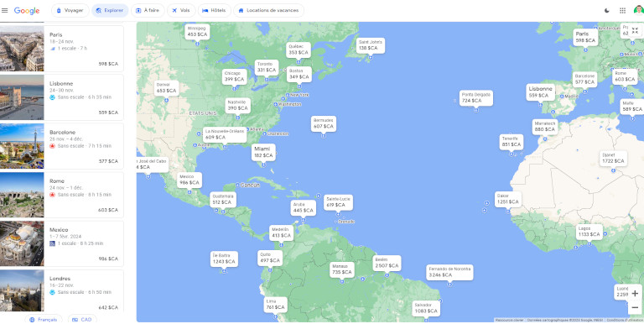Choose Lima 761 $CA map label
The width and height of the screenshot is (644, 324).
(275, 304)
